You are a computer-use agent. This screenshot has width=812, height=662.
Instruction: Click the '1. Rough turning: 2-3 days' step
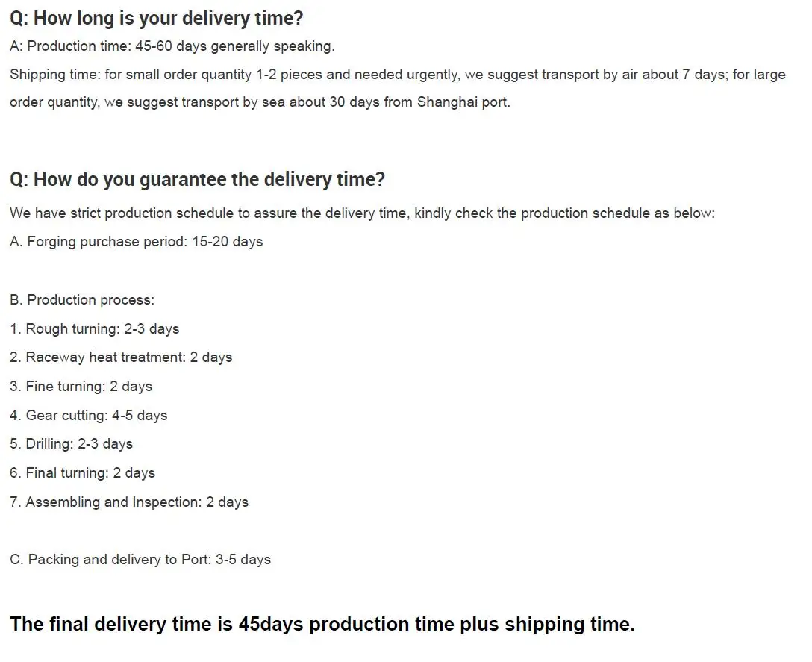95,329
